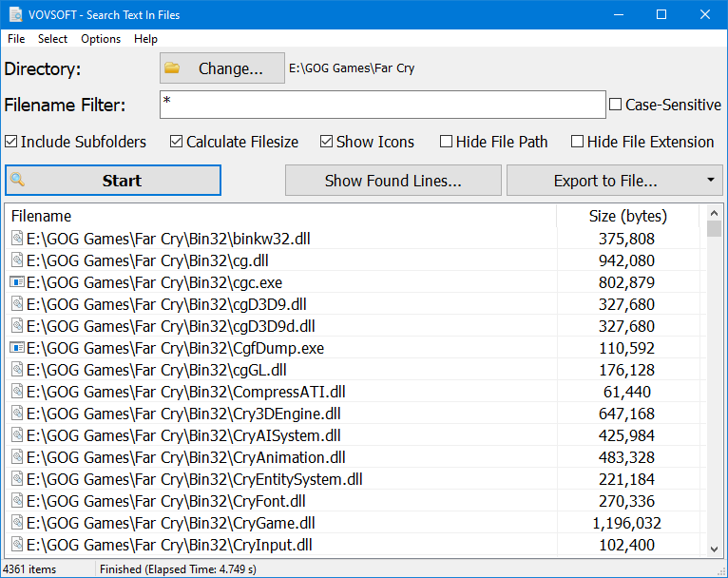Open the Help menu

[145, 39]
